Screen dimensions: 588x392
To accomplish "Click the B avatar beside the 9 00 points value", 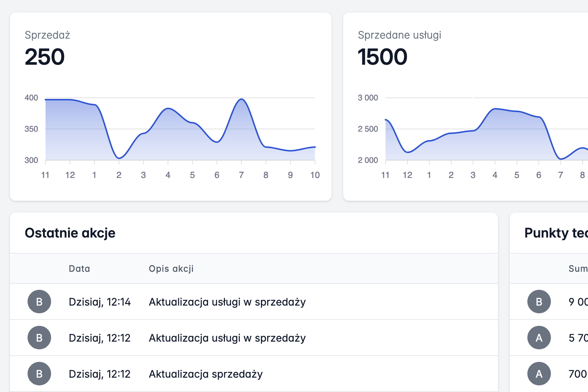I will pos(539,302).
